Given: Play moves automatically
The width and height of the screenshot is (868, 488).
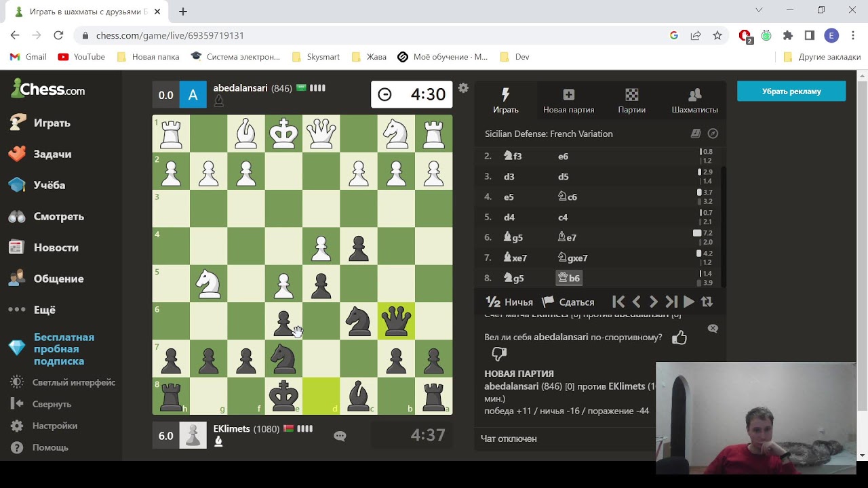Looking at the screenshot, I should pyautogui.click(x=689, y=302).
